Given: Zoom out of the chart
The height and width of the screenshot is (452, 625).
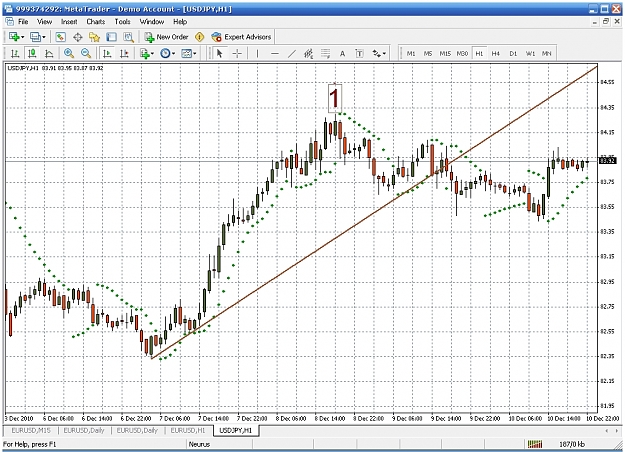Looking at the screenshot, I should click(86, 53).
